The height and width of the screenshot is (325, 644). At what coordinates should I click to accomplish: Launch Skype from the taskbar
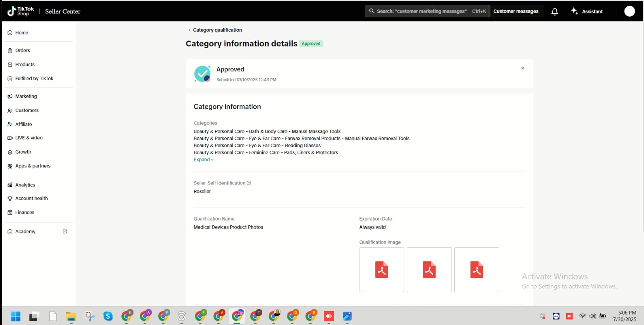point(108,316)
